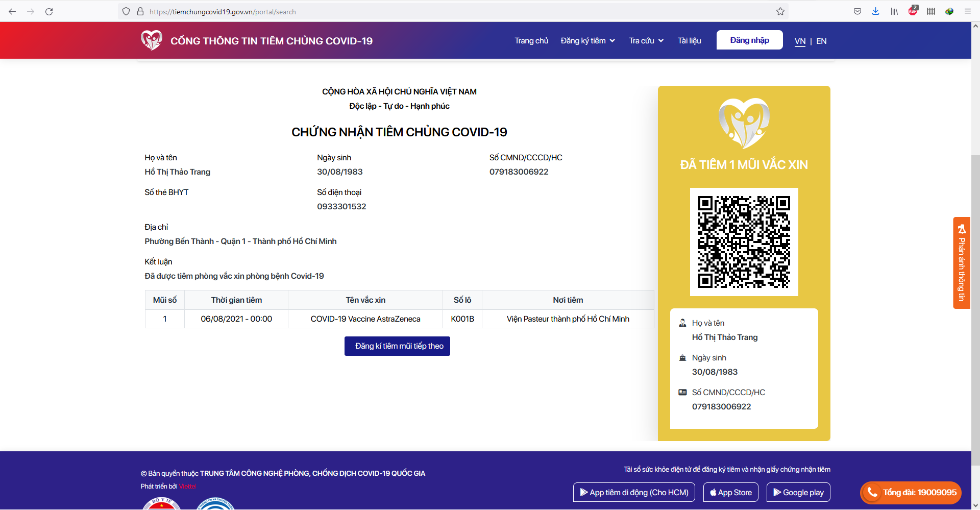980x510 pixels.
Task: Switch language to VN
Action: coord(800,41)
